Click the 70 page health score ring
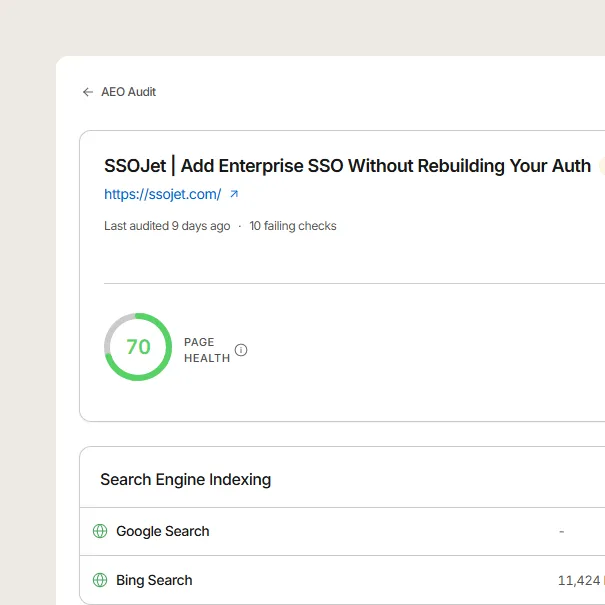The height and width of the screenshot is (605, 605). click(138, 347)
